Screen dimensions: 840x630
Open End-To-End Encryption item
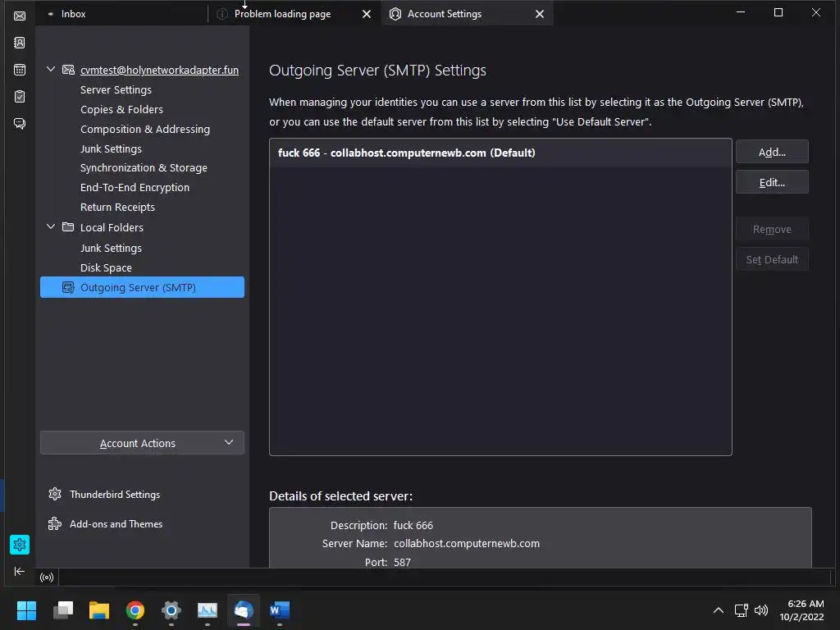pos(135,188)
